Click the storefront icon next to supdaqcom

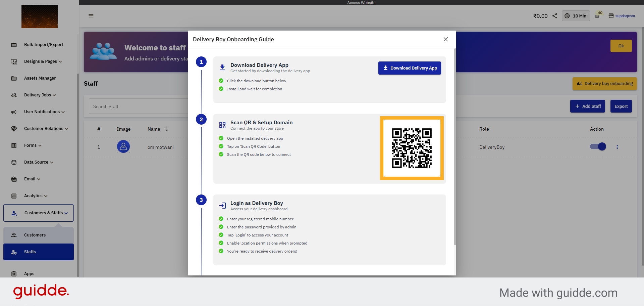pyautogui.click(x=610, y=16)
